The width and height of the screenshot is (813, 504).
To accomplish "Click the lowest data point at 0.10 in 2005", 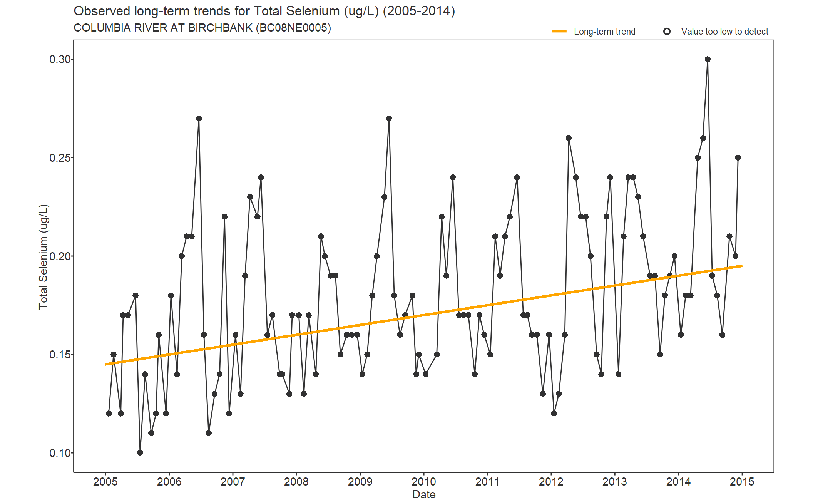I will [x=140, y=453].
